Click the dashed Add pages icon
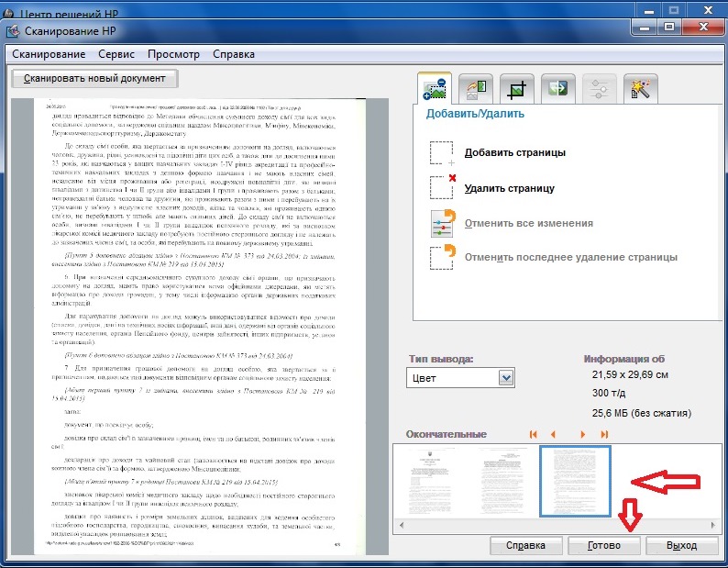The height and width of the screenshot is (568, 728). (x=442, y=153)
